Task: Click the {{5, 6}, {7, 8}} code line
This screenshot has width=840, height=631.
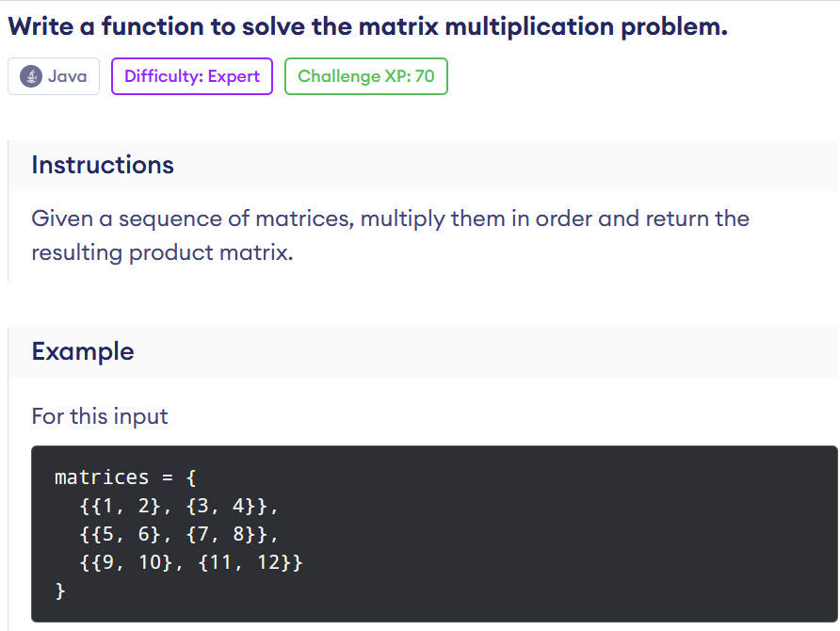Action: pos(179,535)
